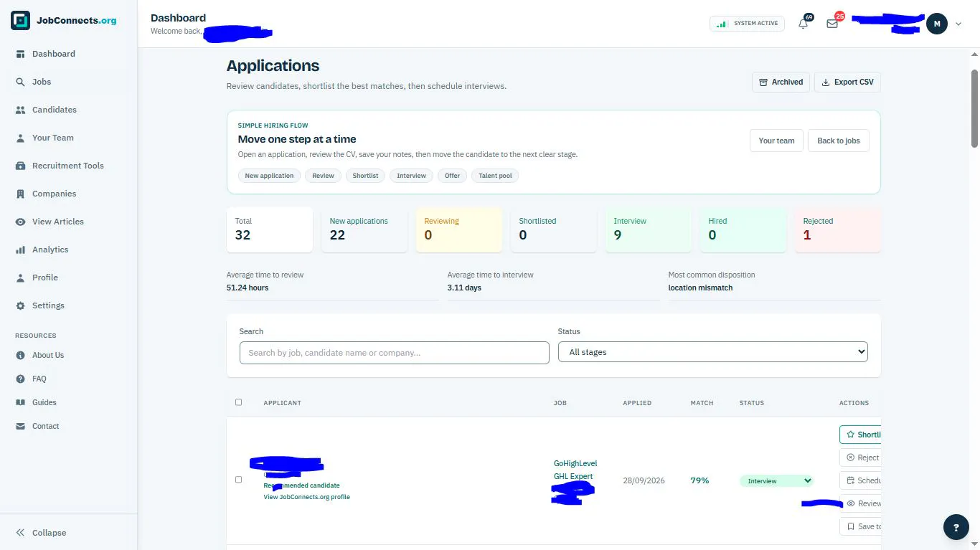Screen dimensions: 980x550
Task: Click the Shortlist stage pill
Action: point(365,176)
